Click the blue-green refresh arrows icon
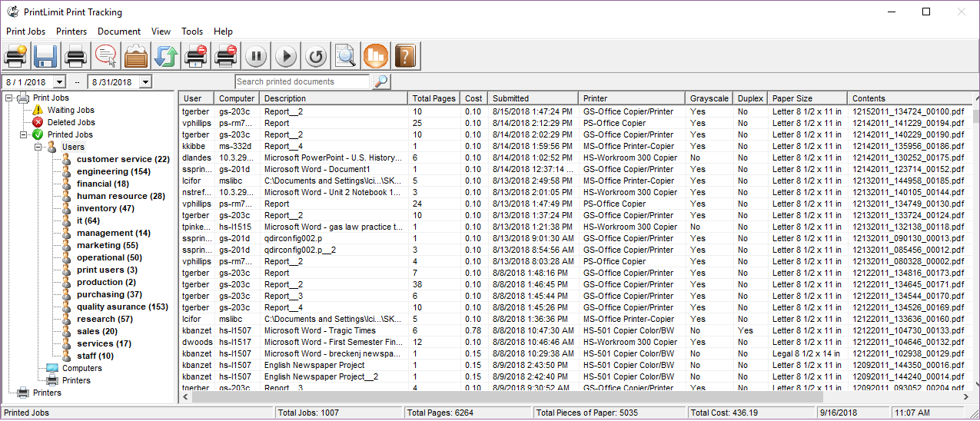This screenshot has width=980, height=421. pos(166,55)
